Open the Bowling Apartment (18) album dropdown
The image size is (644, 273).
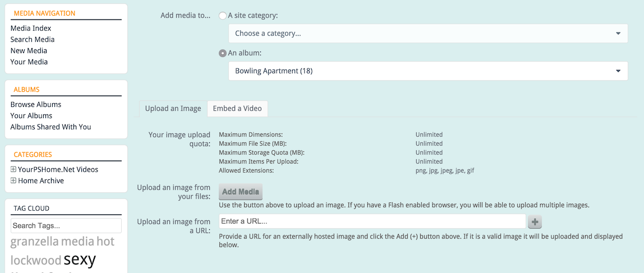428,71
